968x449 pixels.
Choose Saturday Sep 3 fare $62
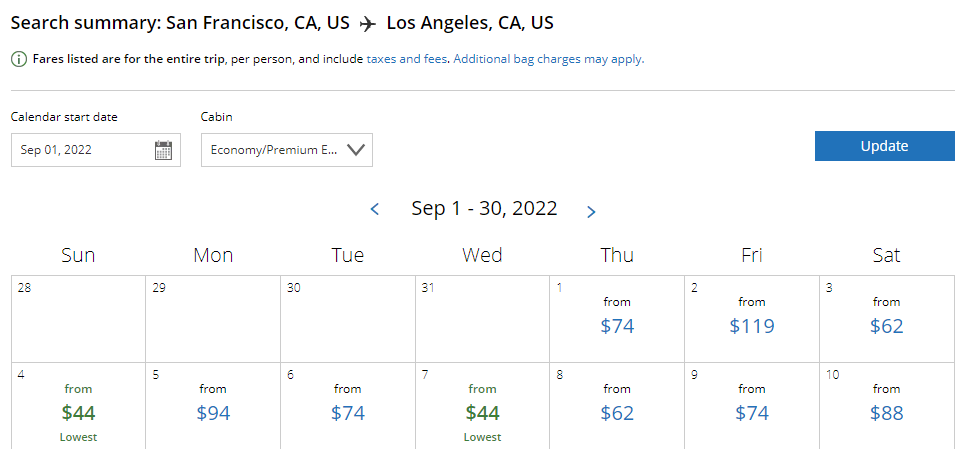pyautogui.click(x=886, y=325)
